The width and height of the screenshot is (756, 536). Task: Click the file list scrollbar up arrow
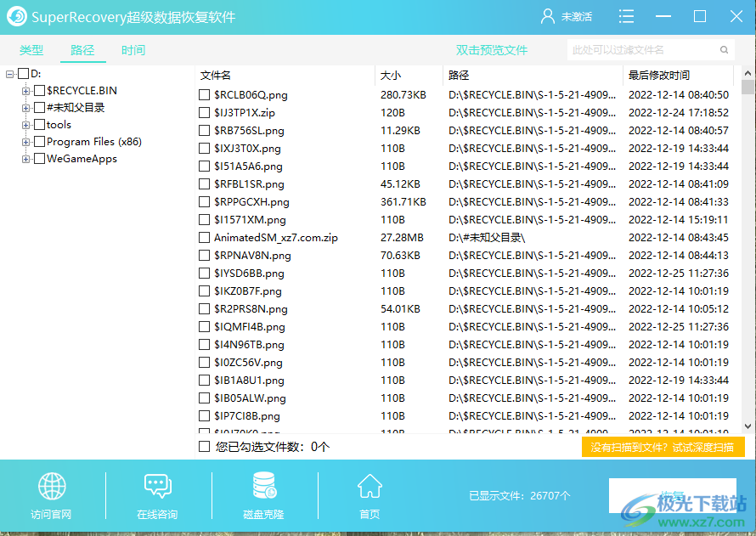748,73
